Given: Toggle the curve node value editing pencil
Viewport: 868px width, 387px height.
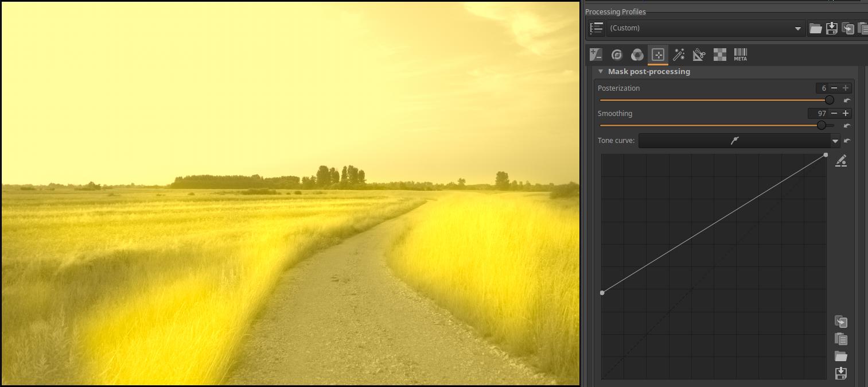Looking at the screenshot, I should [x=841, y=161].
